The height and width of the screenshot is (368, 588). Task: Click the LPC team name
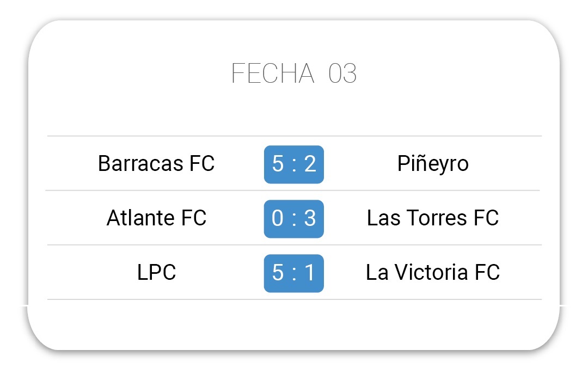[156, 272]
